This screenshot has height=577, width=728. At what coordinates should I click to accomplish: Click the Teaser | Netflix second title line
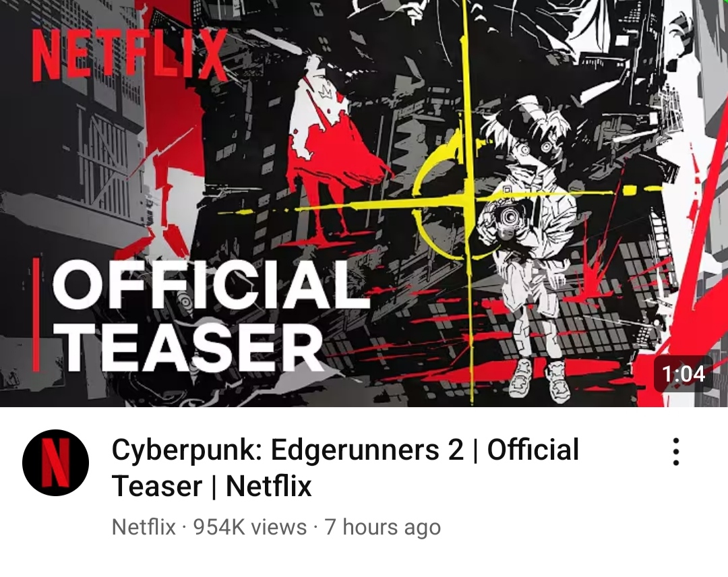[x=212, y=485]
